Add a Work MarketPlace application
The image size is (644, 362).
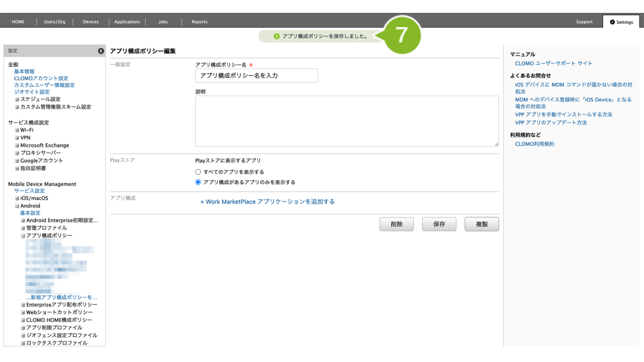click(267, 202)
